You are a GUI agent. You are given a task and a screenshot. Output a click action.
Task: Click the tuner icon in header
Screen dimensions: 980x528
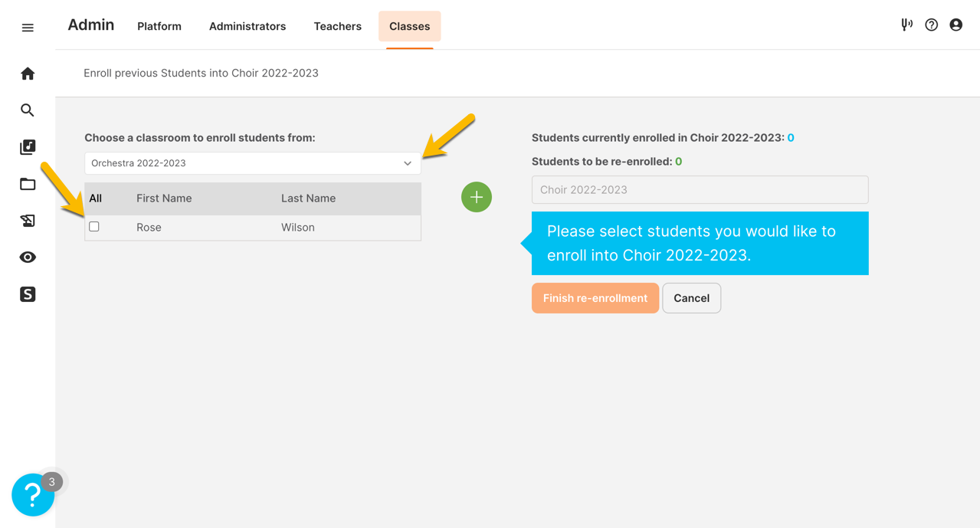pos(906,25)
